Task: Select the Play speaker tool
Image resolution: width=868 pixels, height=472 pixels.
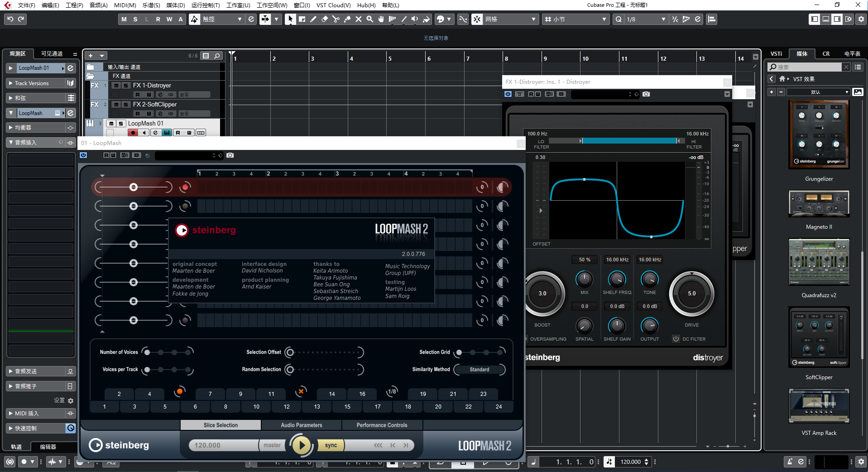Action: [415, 19]
